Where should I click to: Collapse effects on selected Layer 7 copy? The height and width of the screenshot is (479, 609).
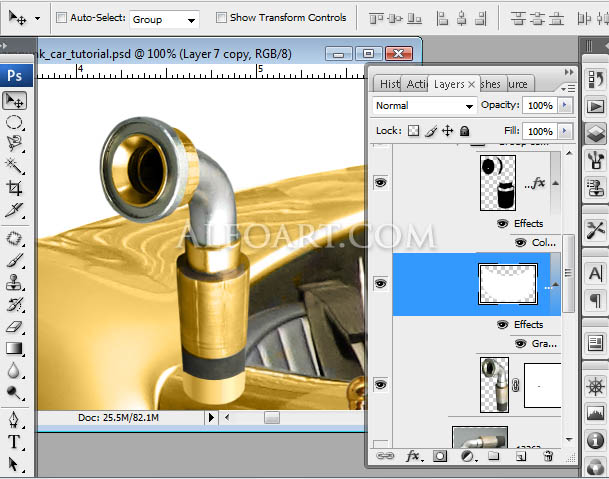pyautogui.click(x=555, y=284)
